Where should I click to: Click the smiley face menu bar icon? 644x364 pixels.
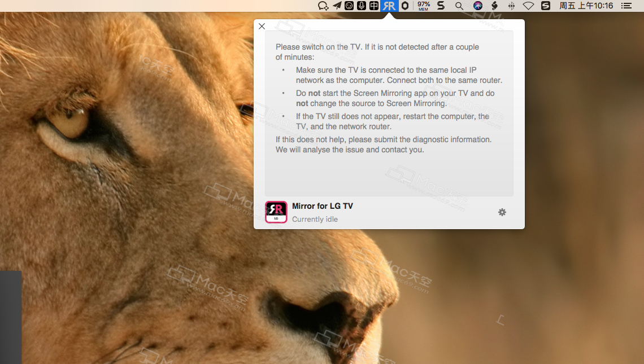click(349, 6)
